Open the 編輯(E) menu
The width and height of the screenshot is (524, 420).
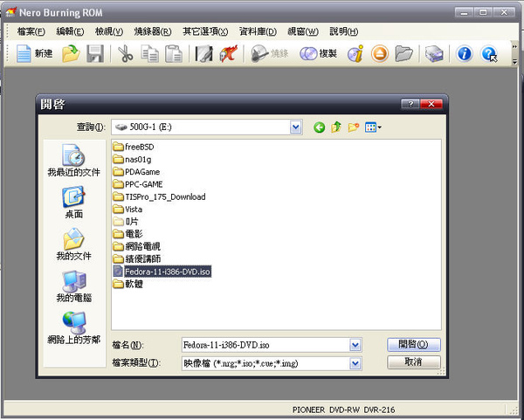tap(70, 31)
